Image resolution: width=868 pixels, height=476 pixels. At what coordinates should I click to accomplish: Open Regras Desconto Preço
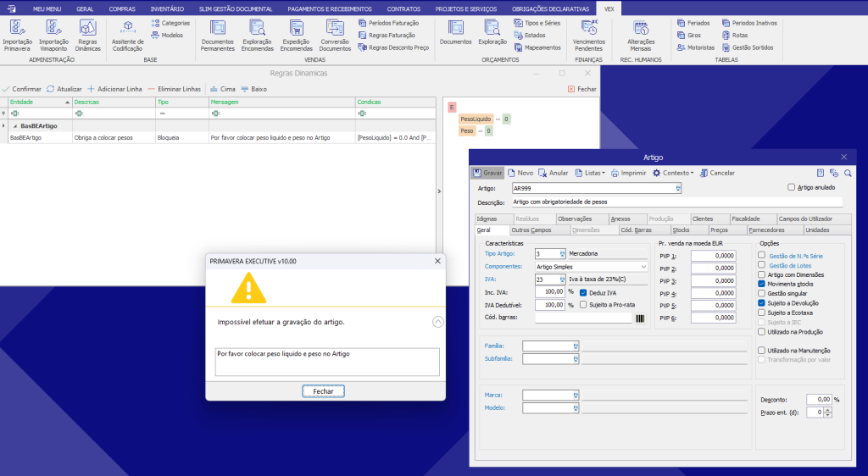[393, 47]
